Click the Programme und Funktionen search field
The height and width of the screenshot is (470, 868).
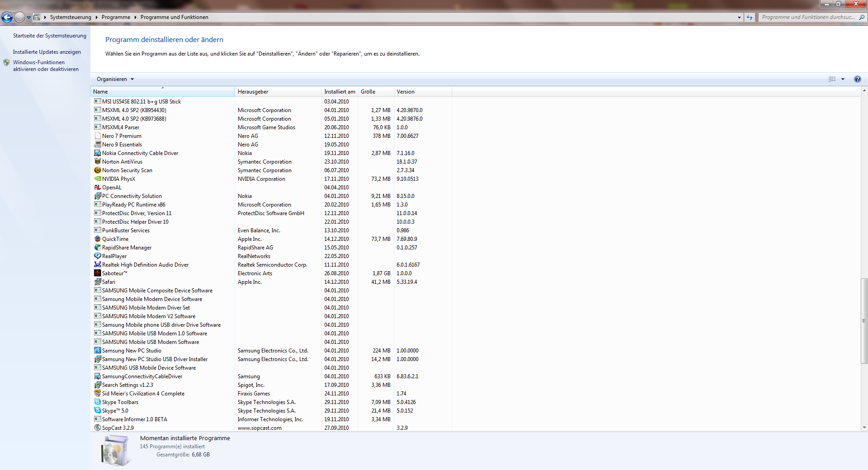click(x=808, y=17)
